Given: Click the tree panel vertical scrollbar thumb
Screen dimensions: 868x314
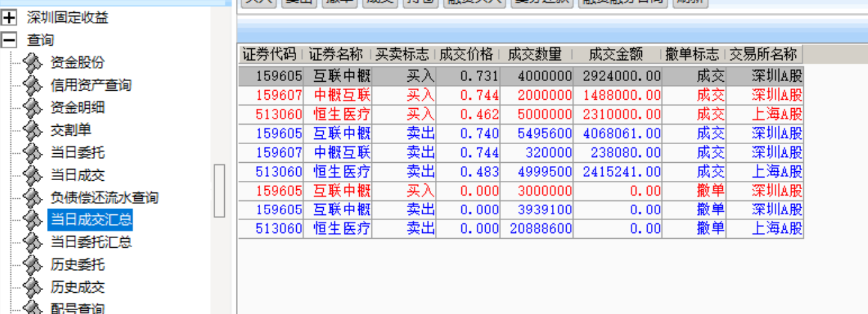Looking at the screenshot, I should [x=219, y=190].
